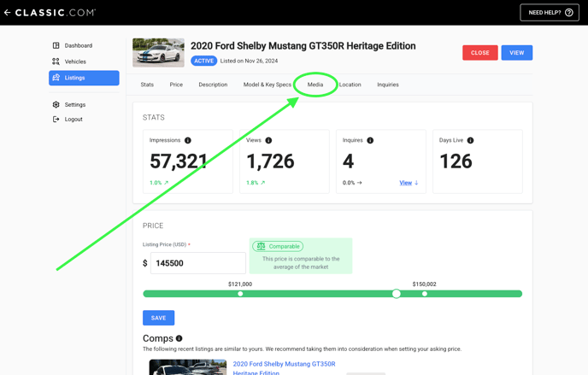588x375 pixels.
Task: Click the red Close listing button
Action: pos(480,53)
